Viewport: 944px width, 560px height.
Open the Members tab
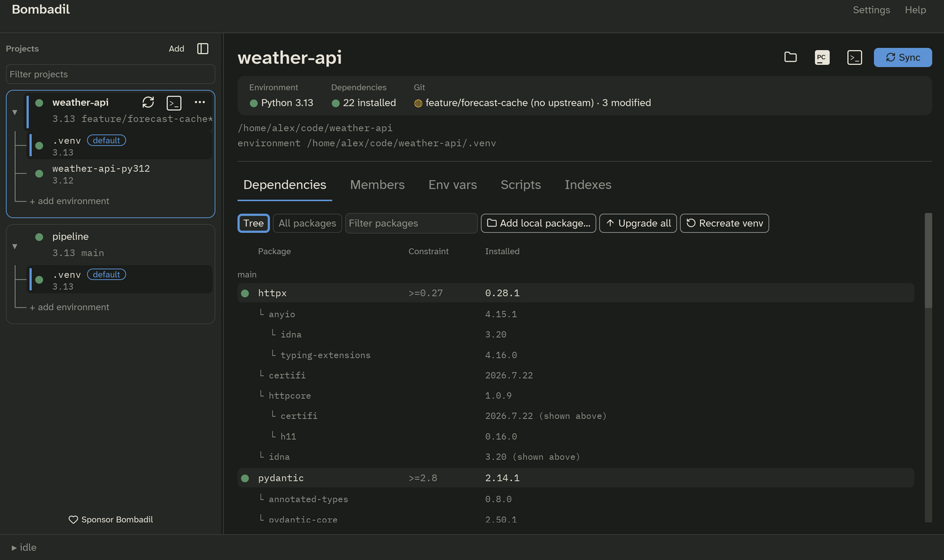[x=378, y=185]
